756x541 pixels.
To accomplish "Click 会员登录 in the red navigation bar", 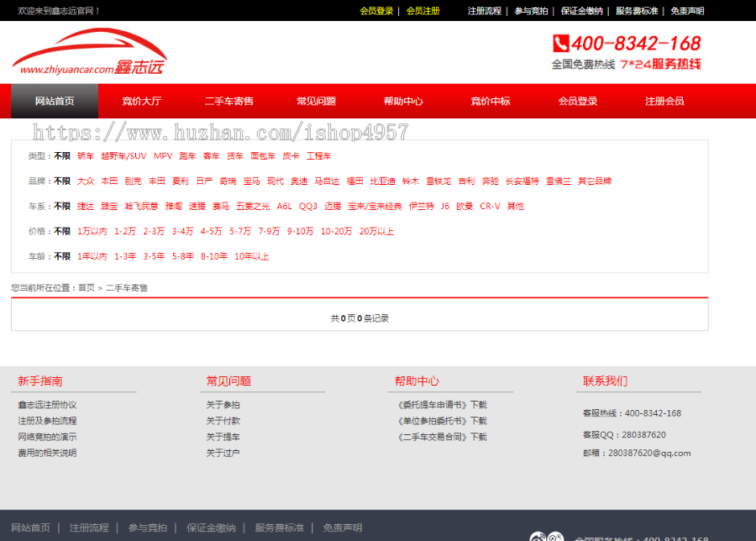I will click(x=578, y=102).
